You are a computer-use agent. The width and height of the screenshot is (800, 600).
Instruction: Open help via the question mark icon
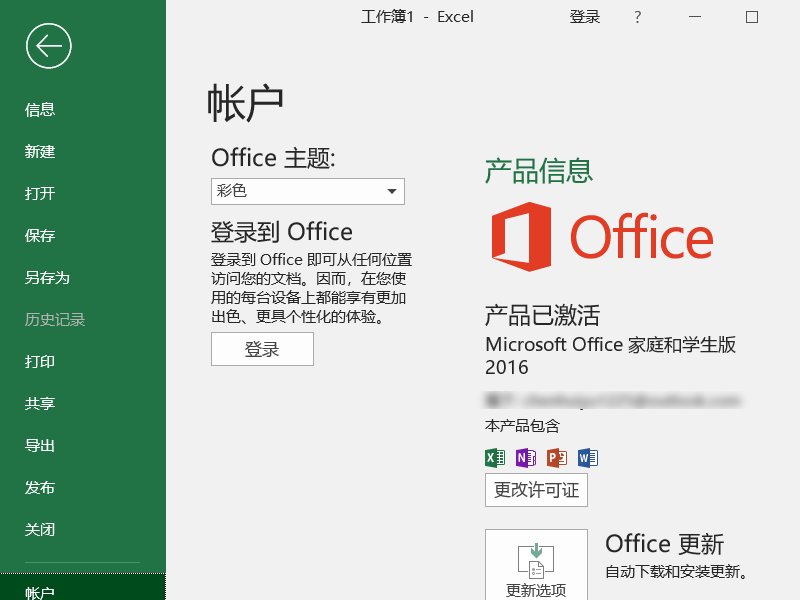pos(638,16)
